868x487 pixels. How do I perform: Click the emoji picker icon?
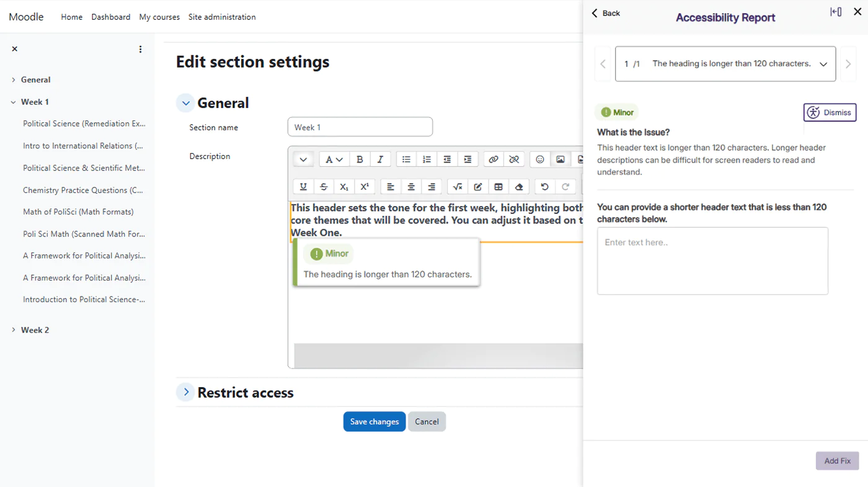tap(540, 159)
